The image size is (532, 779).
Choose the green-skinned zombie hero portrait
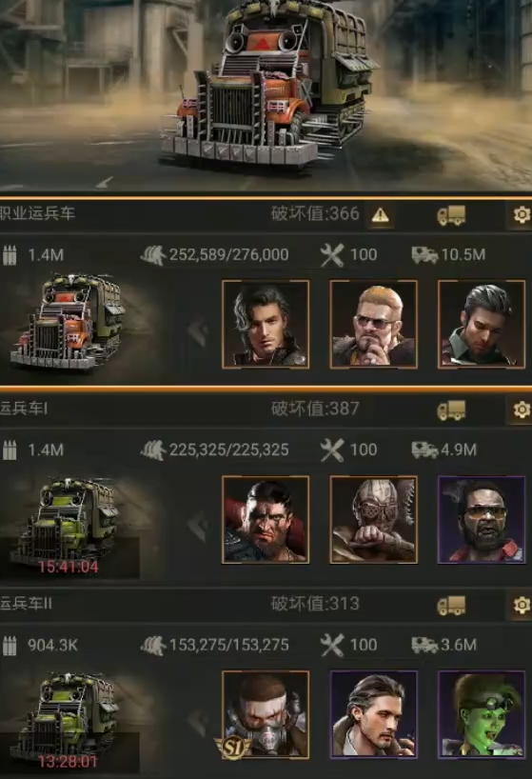pos(482,715)
